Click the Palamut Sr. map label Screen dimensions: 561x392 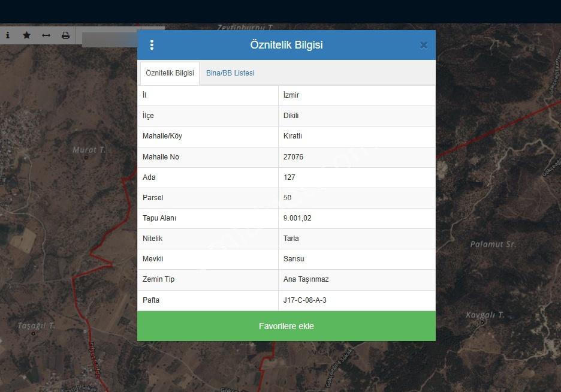[493, 245]
